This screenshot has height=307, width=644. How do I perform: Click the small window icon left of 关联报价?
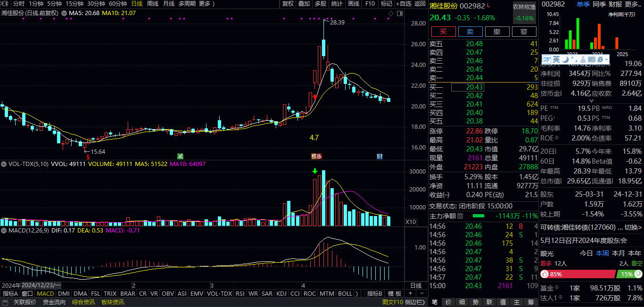click(6, 302)
